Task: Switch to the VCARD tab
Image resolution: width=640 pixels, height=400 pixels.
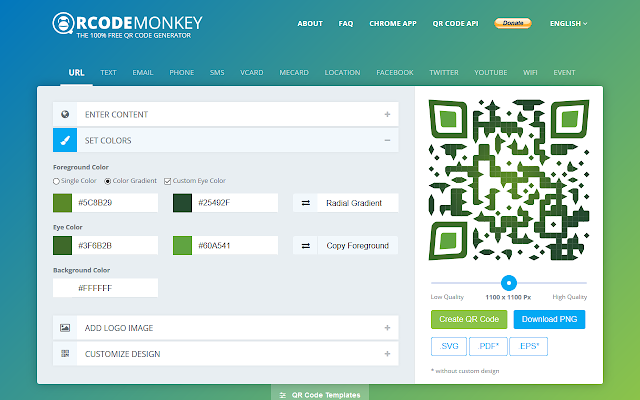Action: (x=251, y=73)
